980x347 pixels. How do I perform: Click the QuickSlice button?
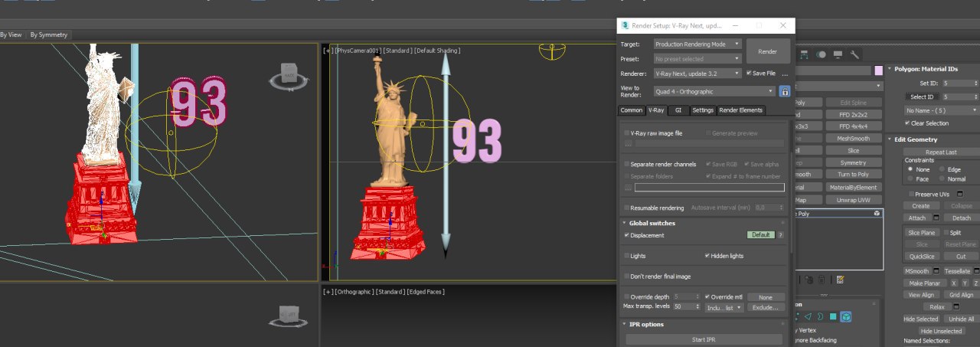point(921,257)
